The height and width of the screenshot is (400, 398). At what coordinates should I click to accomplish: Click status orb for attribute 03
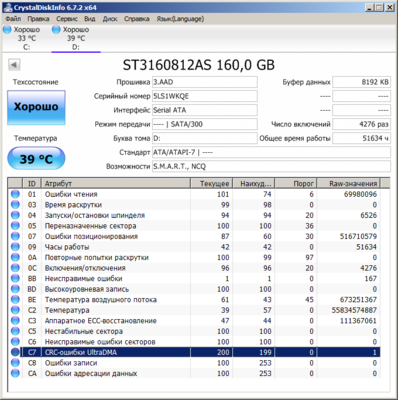click(15, 205)
